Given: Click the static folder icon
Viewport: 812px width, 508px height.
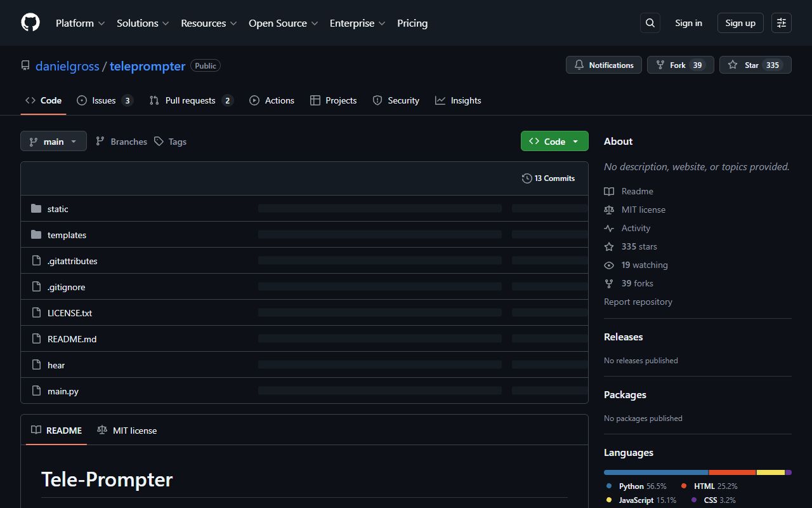Looking at the screenshot, I should point(36,209).
